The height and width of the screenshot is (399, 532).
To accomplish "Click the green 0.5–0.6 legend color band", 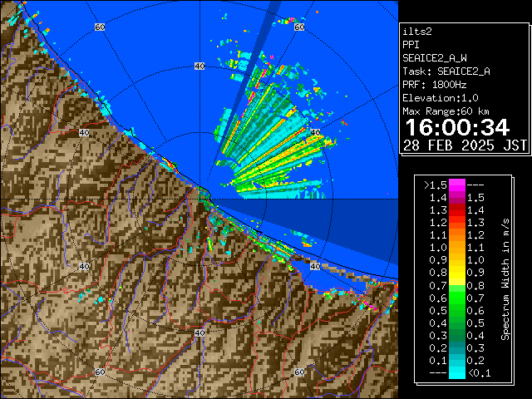I will coord(457,310).
